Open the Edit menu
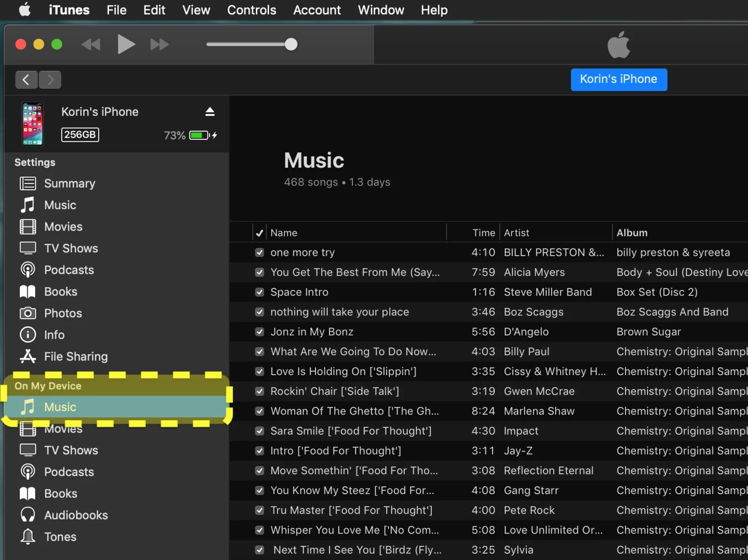Screen dimensions: 748x560 (x=154, y=10)
